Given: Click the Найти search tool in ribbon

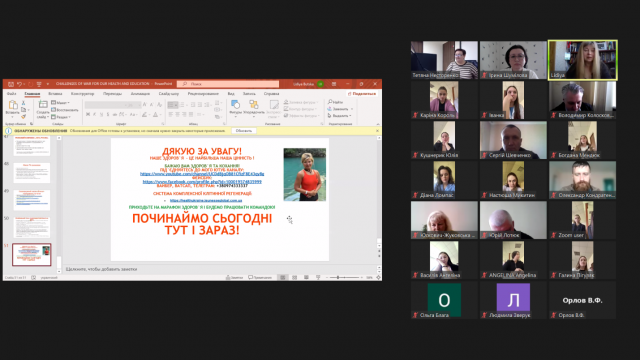Looking at the screenshot, I should point(336,102).
